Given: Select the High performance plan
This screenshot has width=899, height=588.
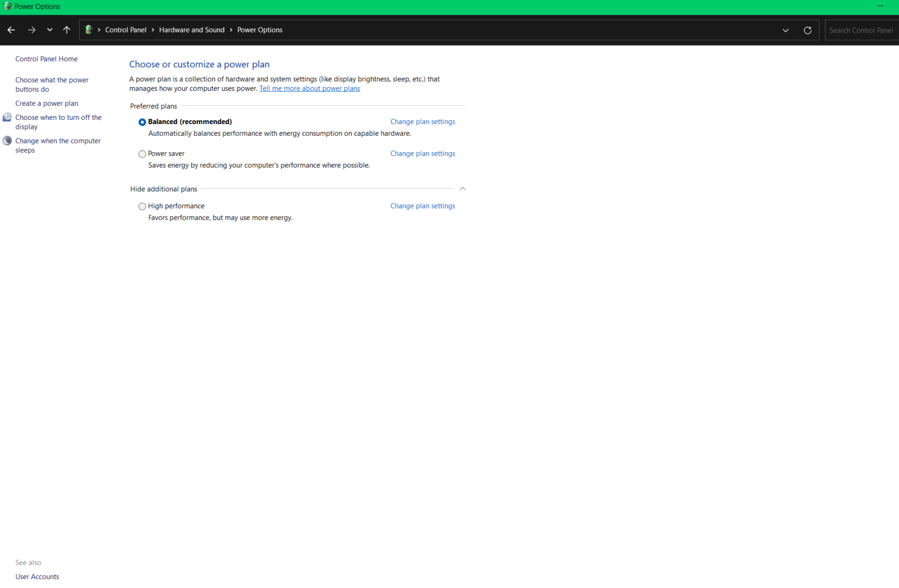Looking at the screenshot, I should coord(142,207).
